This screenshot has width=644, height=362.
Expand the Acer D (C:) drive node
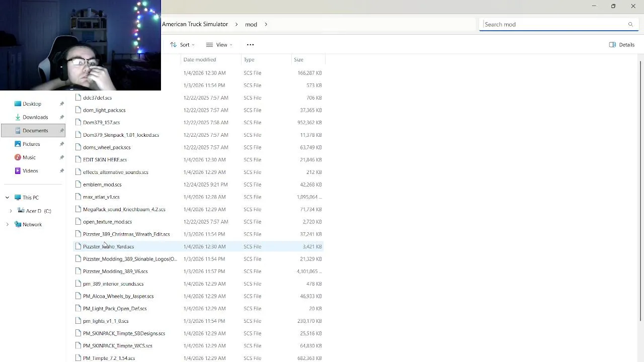(11, 211)
